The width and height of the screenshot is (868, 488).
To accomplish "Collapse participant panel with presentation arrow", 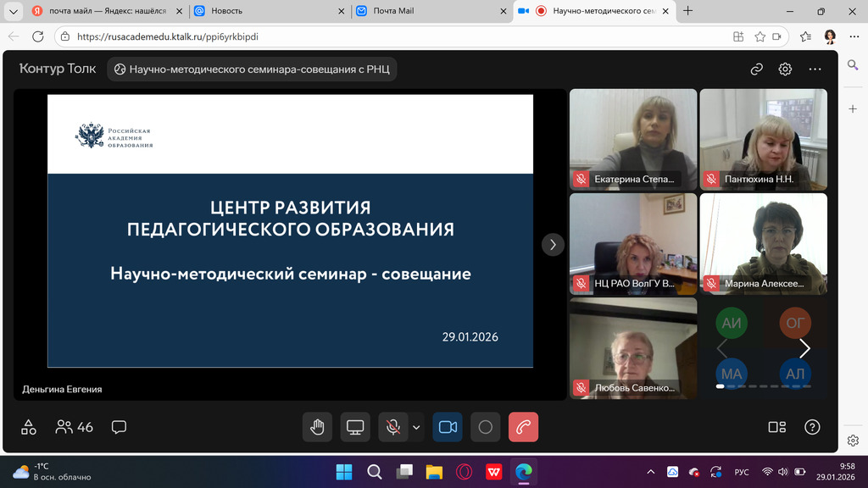I will [553, 244].
